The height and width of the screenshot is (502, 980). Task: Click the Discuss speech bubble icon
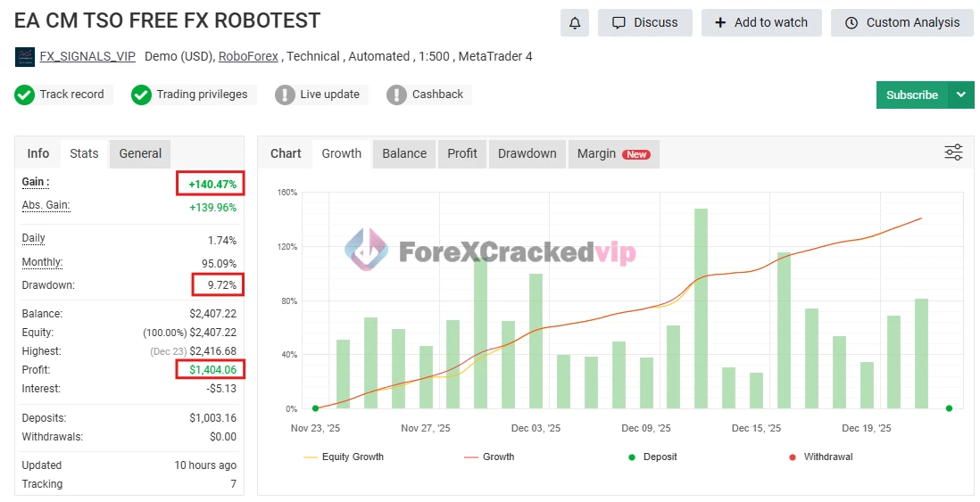(x=618, y=23)
